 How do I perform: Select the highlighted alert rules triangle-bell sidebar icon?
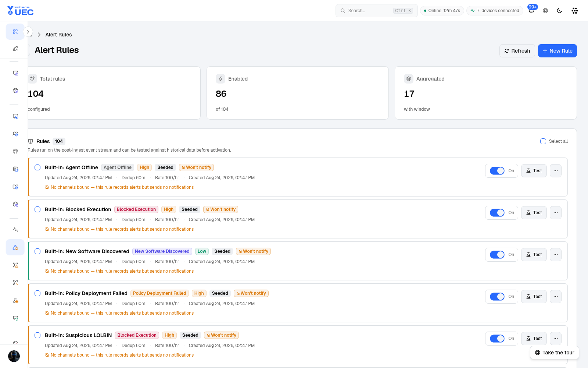(x=15, y=247)
